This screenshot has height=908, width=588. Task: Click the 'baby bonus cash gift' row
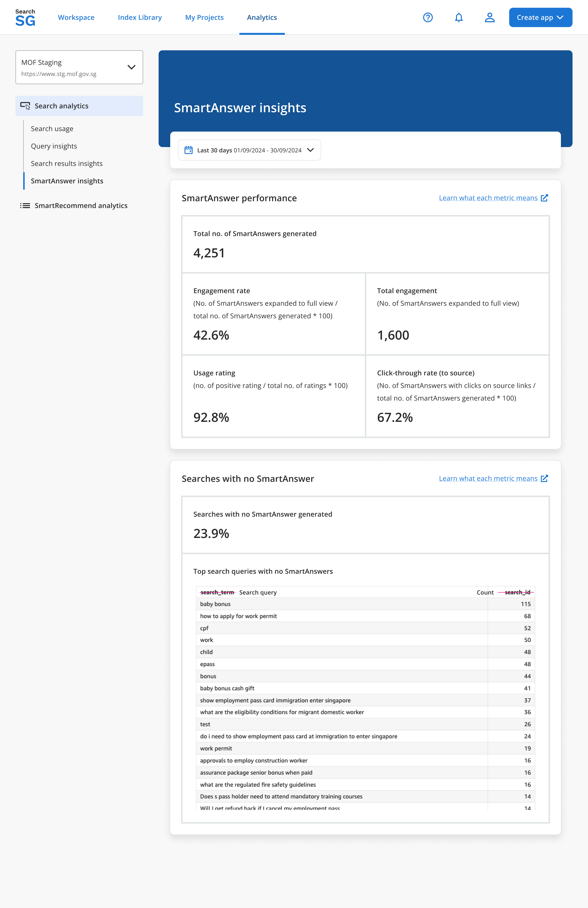tap(365, 688)
